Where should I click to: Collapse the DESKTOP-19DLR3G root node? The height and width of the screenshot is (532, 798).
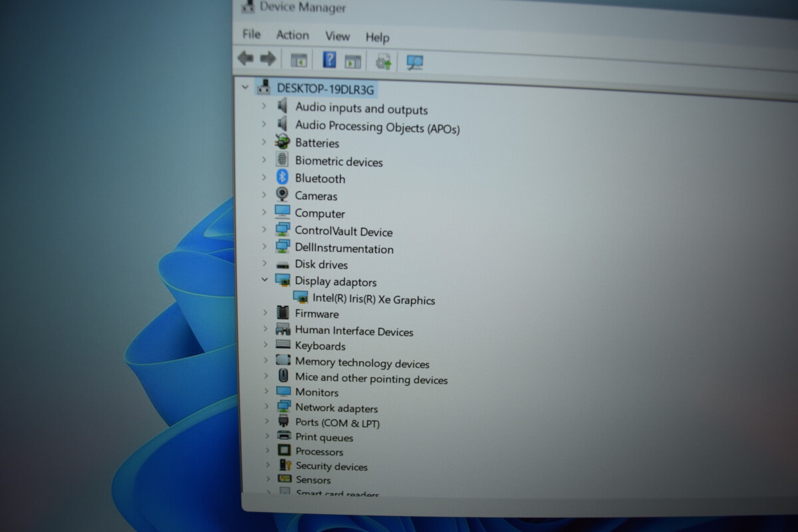click(x=245, y=86)
